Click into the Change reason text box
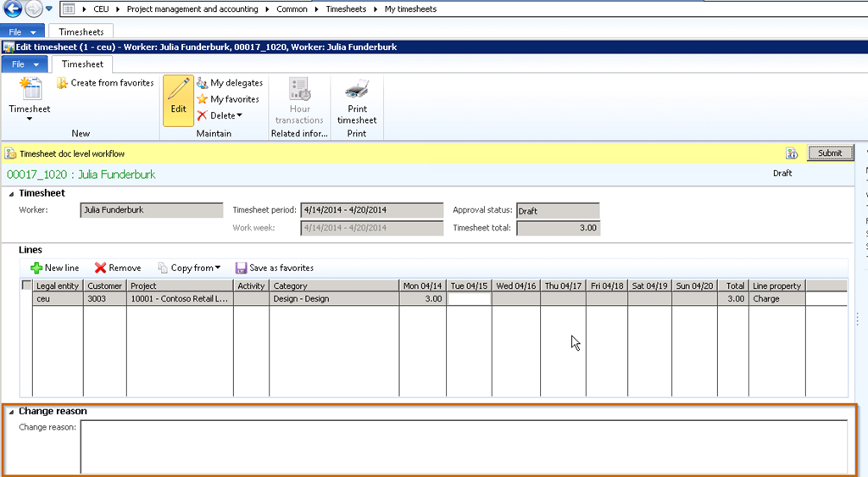This screenshot has width=868, height=477. pos(463,446)
